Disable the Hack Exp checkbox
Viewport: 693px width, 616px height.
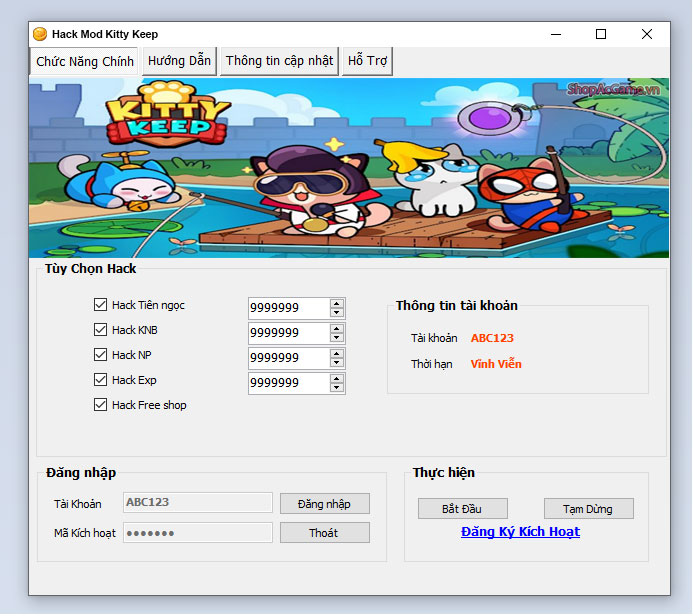click(100, 380)
